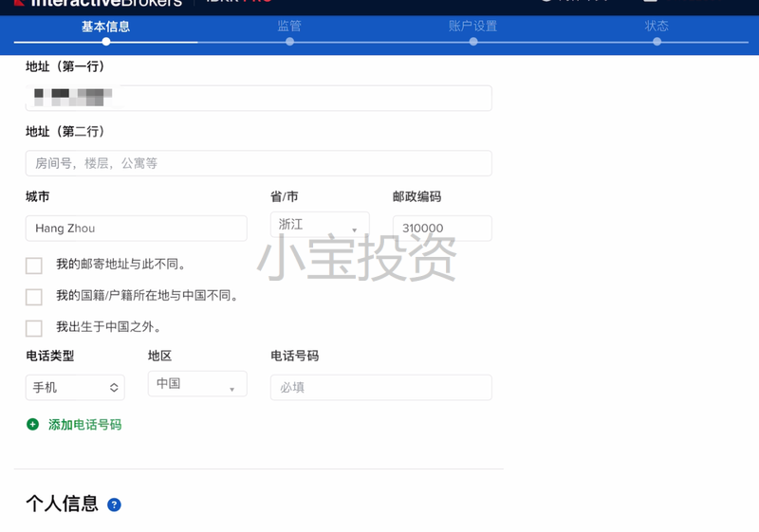
Task: Click the 账户设置 progress step dot
Action: coord(472,41)
